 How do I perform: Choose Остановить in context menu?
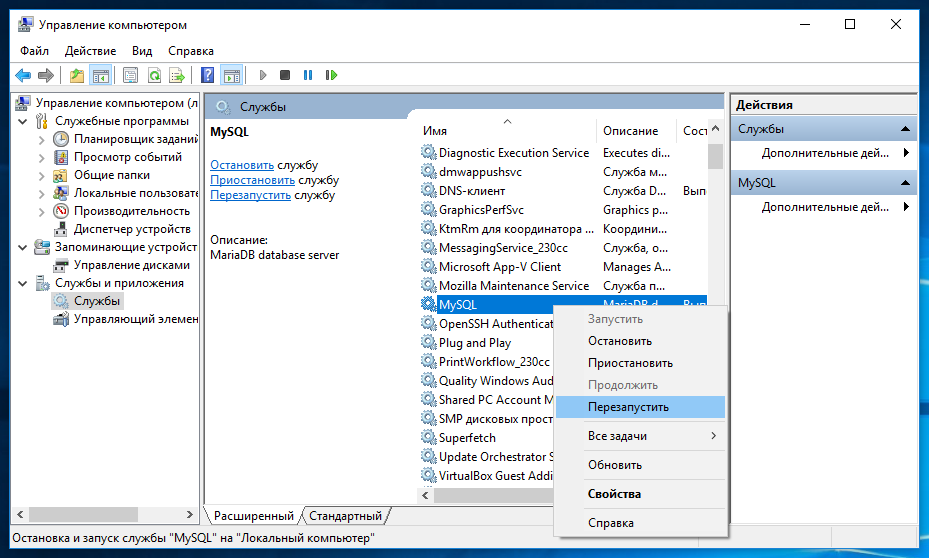(640, 341)
